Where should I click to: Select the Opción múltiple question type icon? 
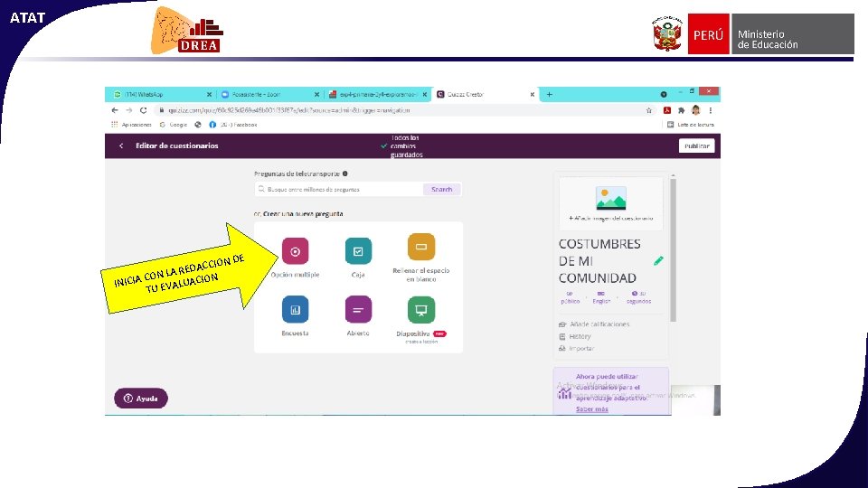pos(295,251)
